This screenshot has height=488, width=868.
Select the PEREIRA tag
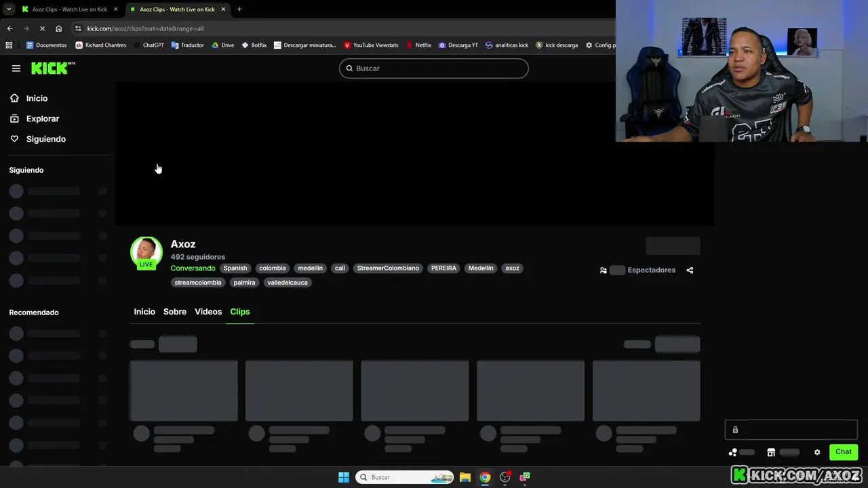click(x=443, y=268)
